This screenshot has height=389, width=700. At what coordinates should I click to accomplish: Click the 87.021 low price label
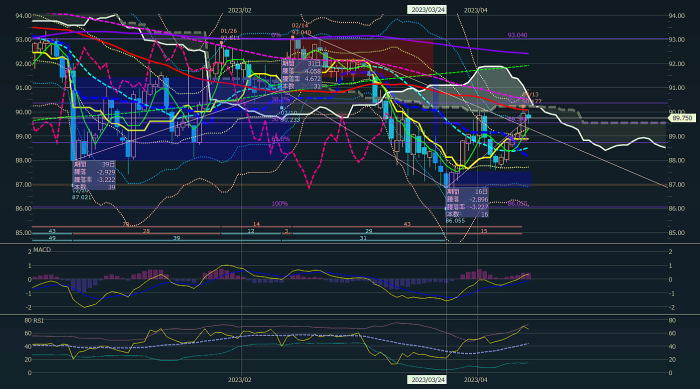81,197
